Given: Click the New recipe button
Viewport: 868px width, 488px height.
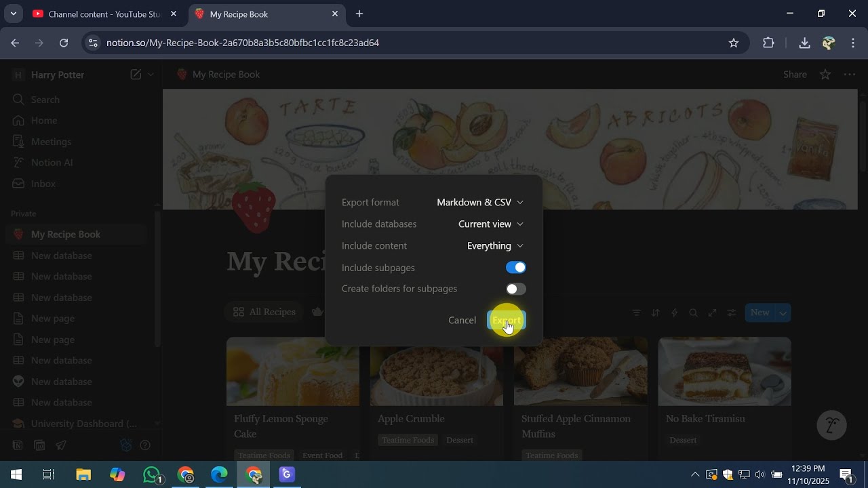Looking at the screenshot, I should 759,312.
